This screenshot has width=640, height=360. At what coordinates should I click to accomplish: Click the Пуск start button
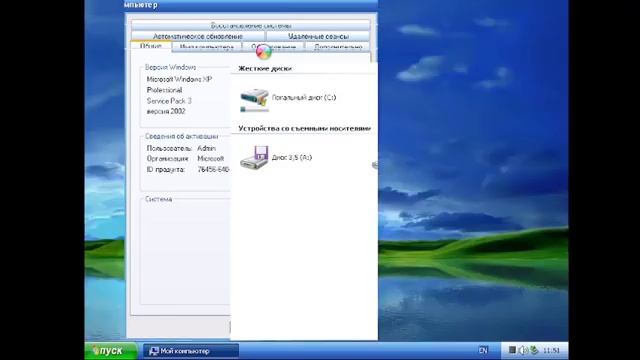111,351
